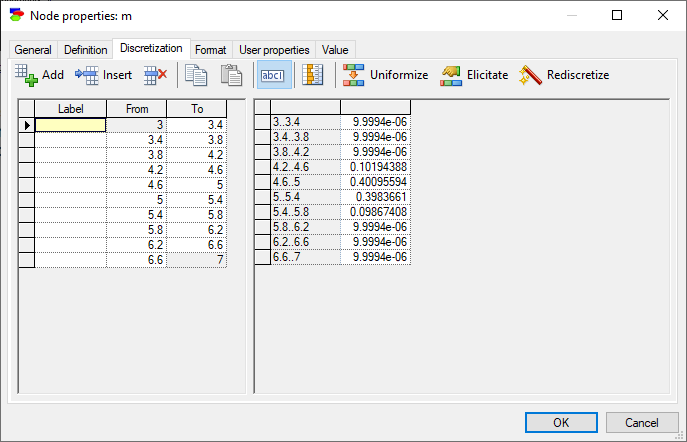Click the 3.8..4.2 interval label

click(x=306, y=152)
